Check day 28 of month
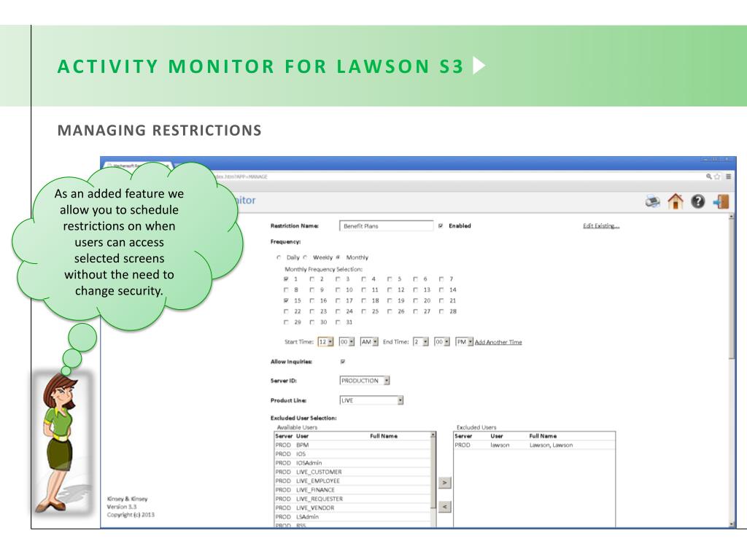The height and width of the screenshot is (560, 747). pyautogui.click(x=441, y=312)
